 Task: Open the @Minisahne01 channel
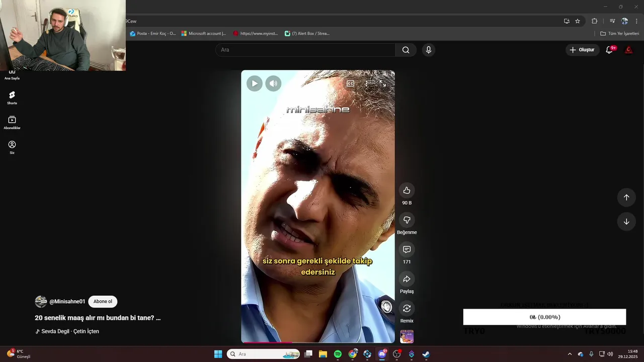(67, 302)
